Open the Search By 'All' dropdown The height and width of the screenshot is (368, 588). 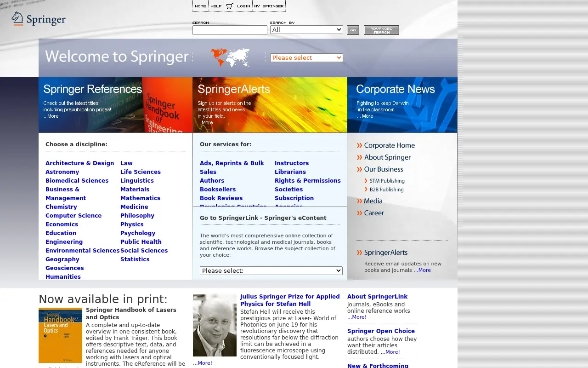(306, 29)
